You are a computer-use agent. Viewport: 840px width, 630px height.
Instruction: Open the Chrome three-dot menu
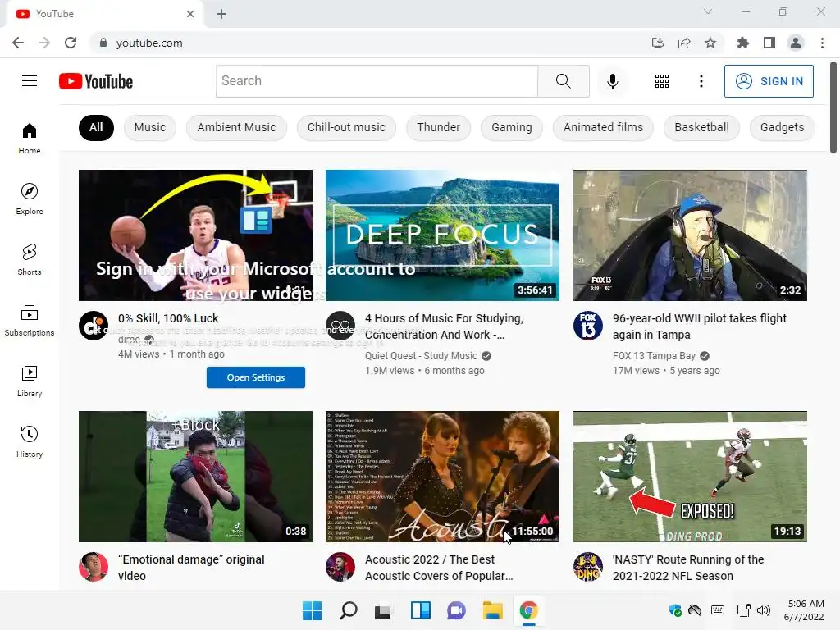coord(822,43)
